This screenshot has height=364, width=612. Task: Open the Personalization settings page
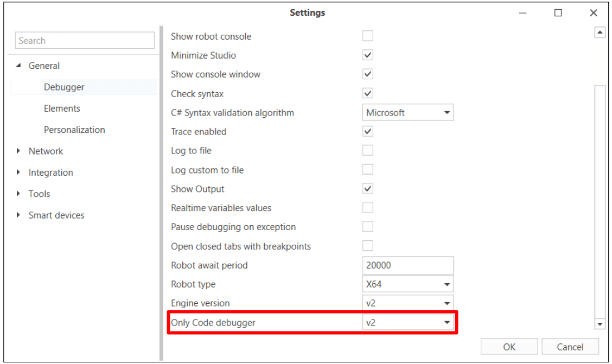(x=74, y=130)
